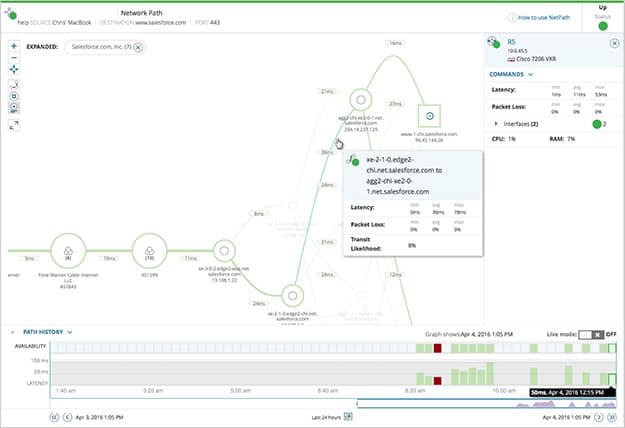Image resolution: width=625 pixels, height=428 pixels.
Task: Open How to use NetPath link
Action: tap(544, 18)
